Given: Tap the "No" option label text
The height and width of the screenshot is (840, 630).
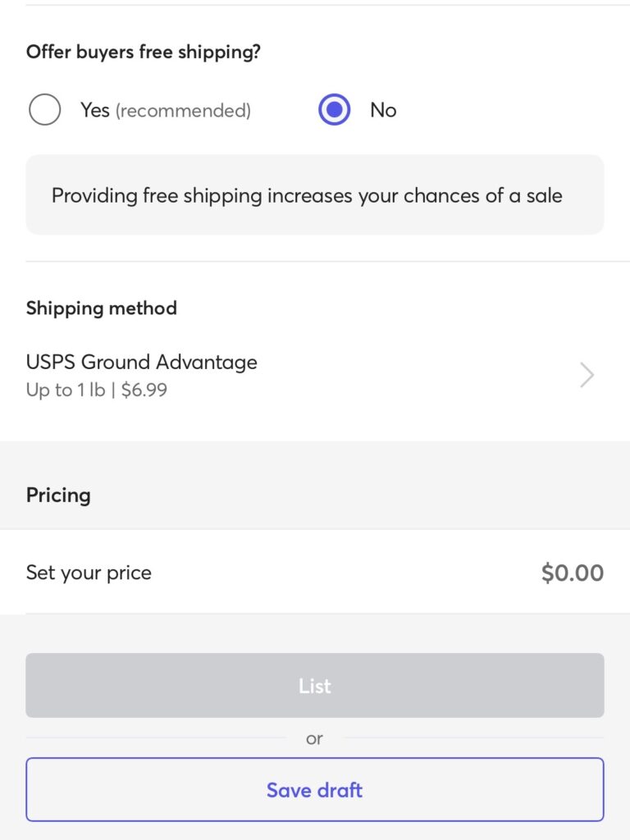Looking at the screenshot, I should click(x=383, y=110).
